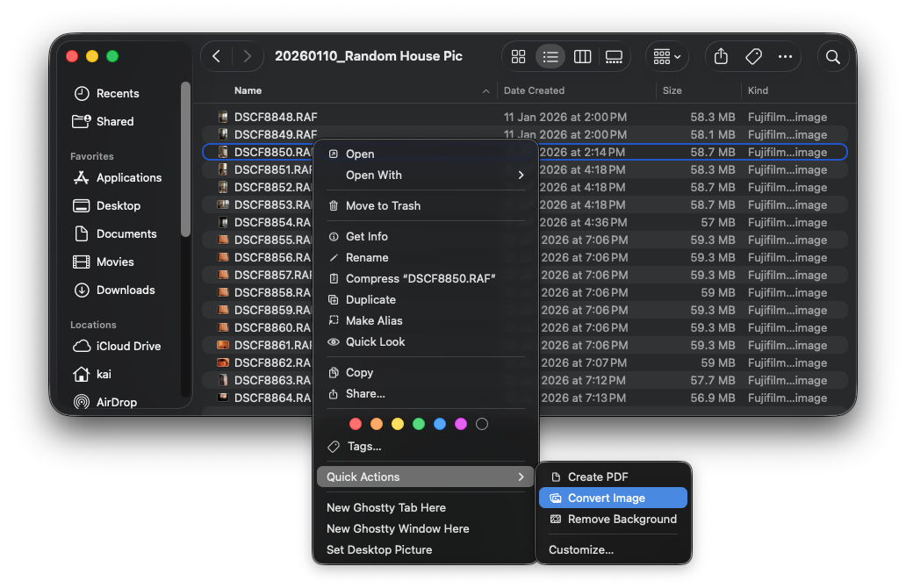
Task: Open the more actions ellipsis toolbar icon
Action: coord(786,56)
